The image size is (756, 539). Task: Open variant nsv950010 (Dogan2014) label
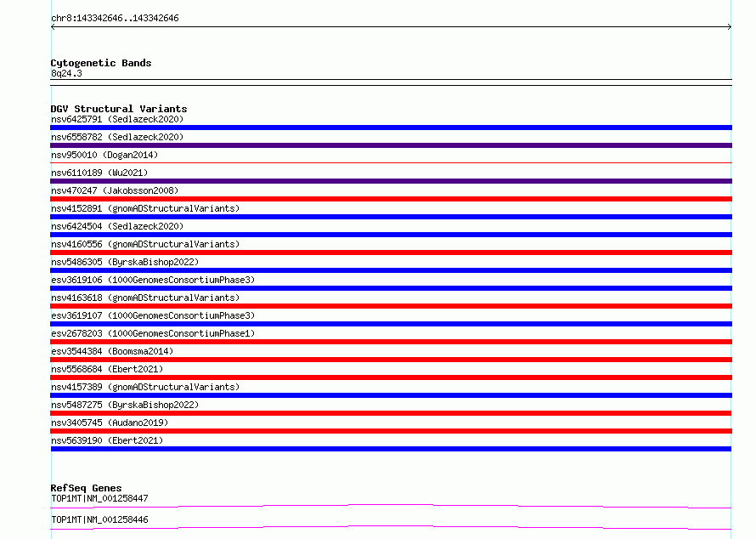pos(104,155)
